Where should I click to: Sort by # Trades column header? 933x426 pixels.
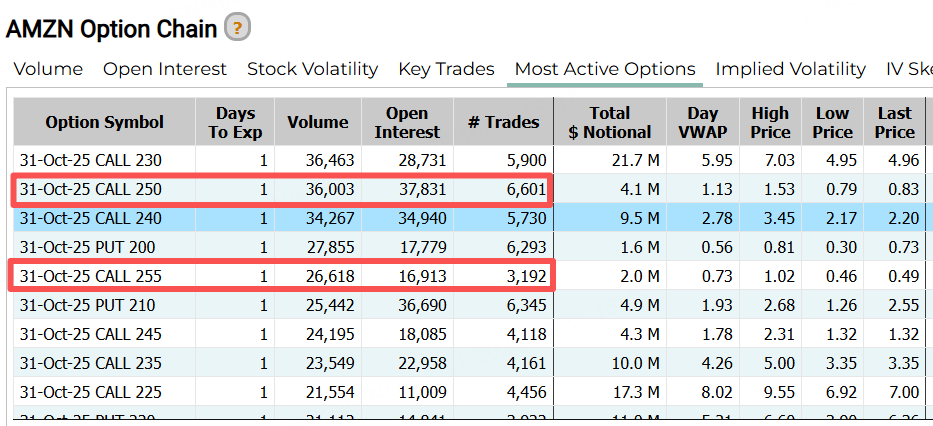[x=503, y=123]
